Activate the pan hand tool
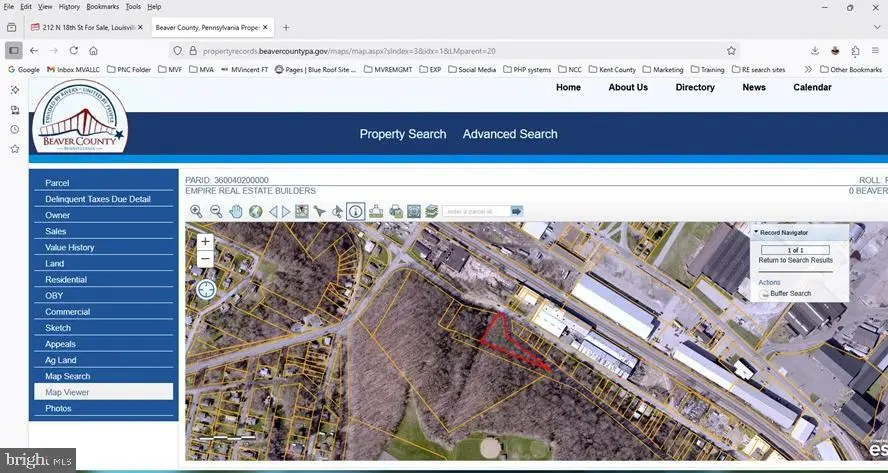Screen dimensions: 888x473 236,211
